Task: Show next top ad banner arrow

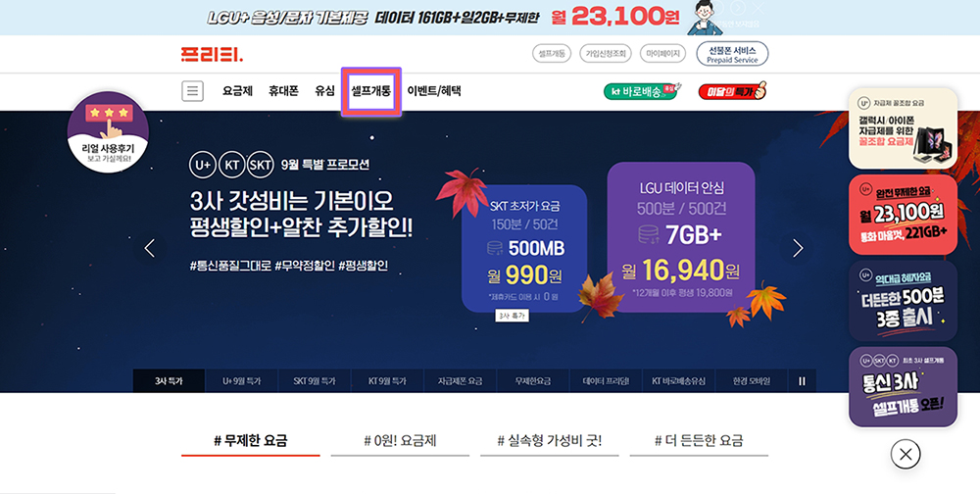Action: tap(738, 8)
